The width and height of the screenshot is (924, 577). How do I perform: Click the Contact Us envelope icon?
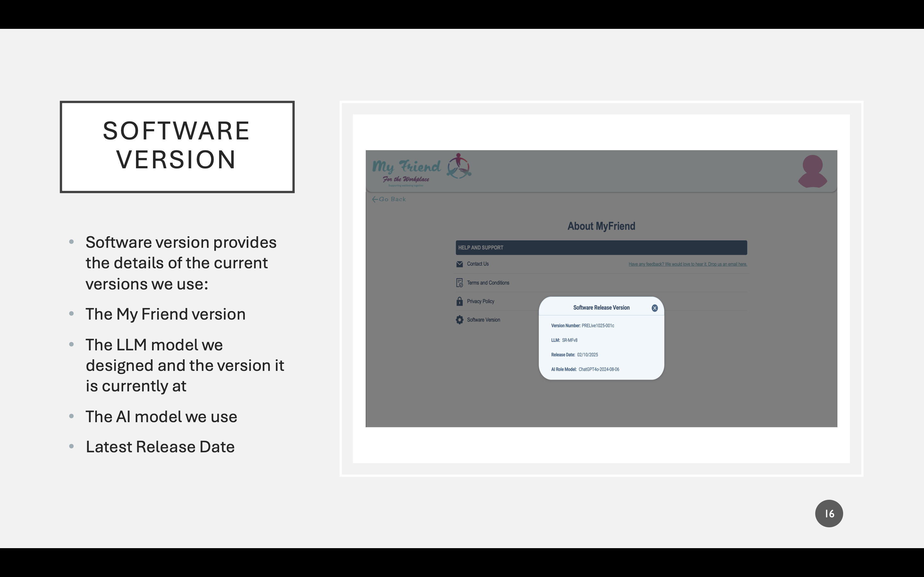tap(459, 264)
